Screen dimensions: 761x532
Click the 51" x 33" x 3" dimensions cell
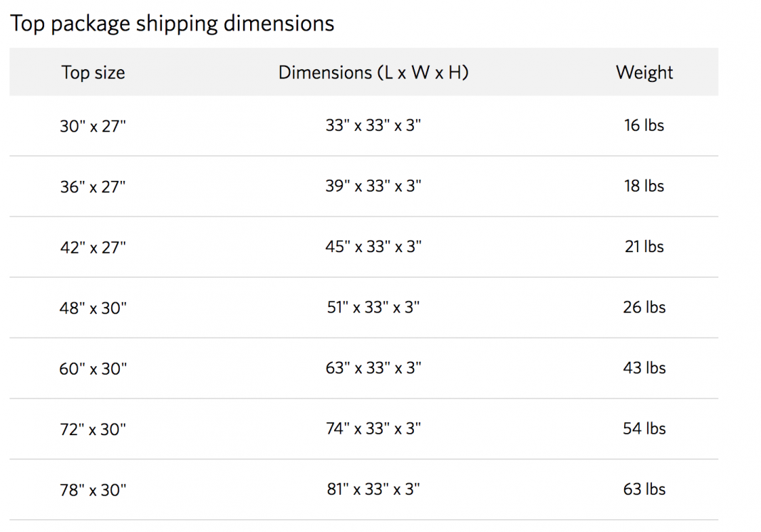coord(373,308)
